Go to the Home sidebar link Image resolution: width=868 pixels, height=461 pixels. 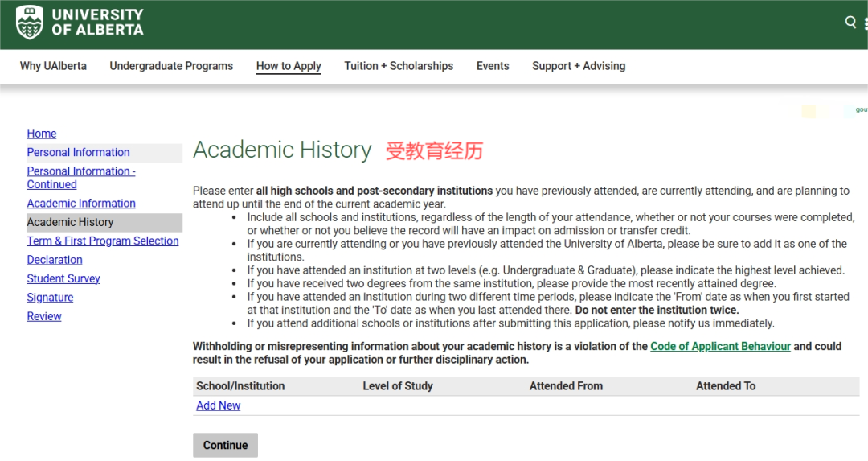[42, 134]
